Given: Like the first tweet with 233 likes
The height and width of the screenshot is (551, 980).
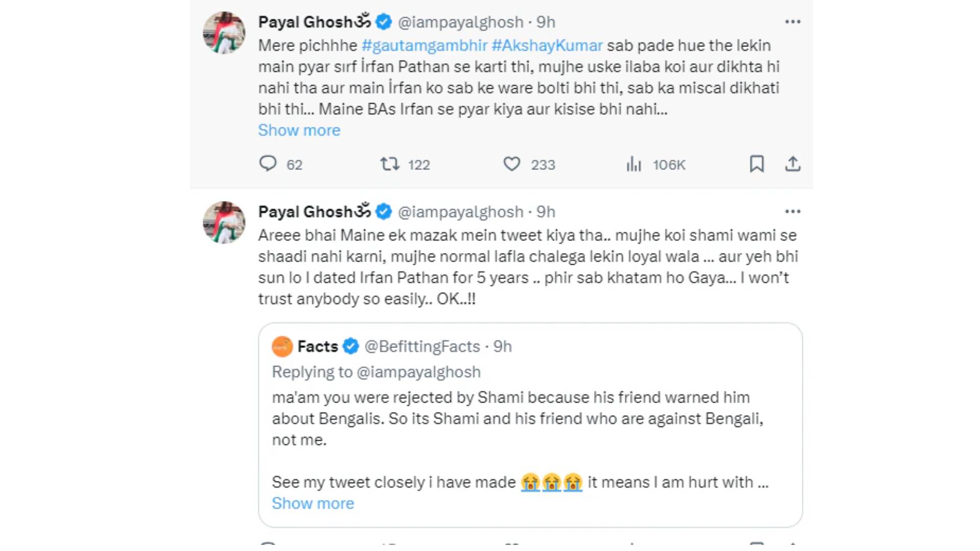Looking at the screenshot, I should [511, 164].
